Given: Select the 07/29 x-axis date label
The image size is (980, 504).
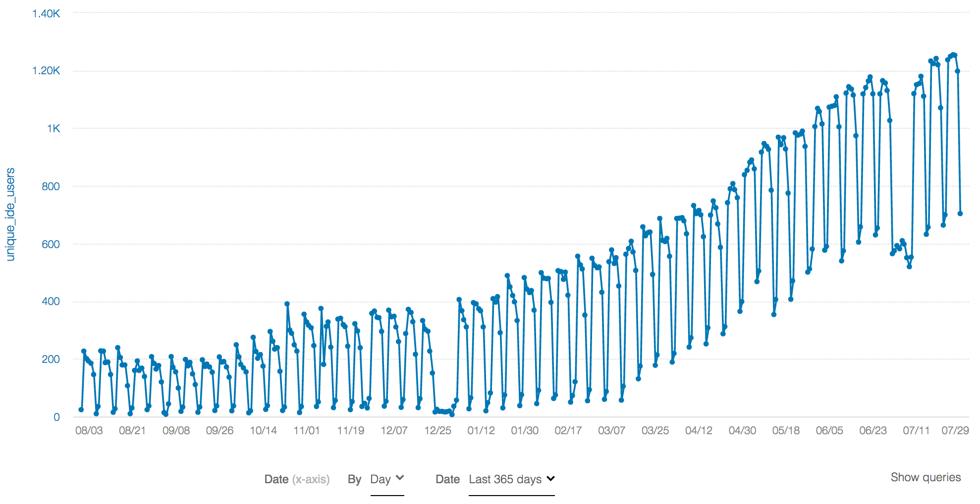Looking at the screenshot, I should coord(955,431).
